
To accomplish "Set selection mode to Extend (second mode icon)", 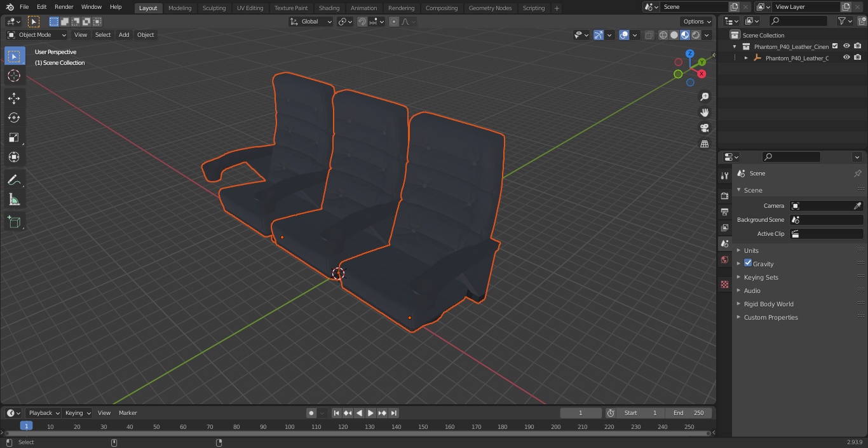I will 65,22.
